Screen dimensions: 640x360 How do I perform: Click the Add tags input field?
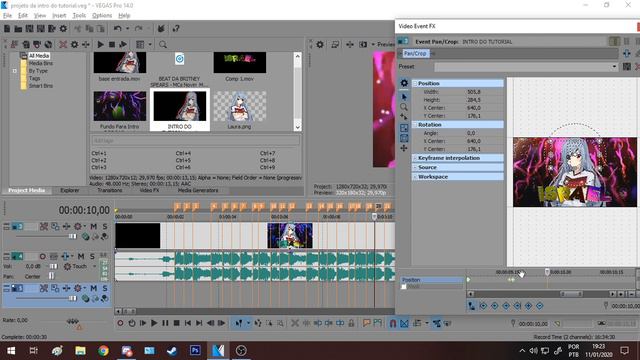click(195, 140)
